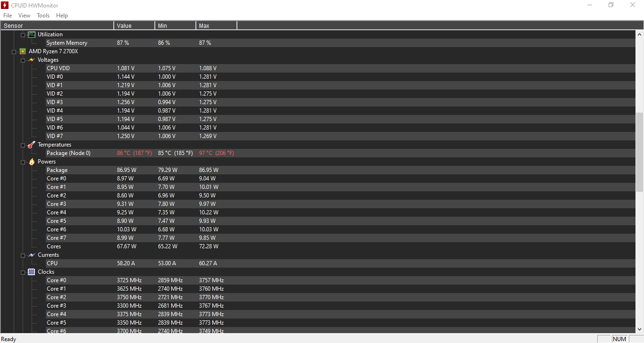Viewport: 644px width, 343px height.
Task: Click the 3725 MHz Core #0 clock value
Action: 129,280
